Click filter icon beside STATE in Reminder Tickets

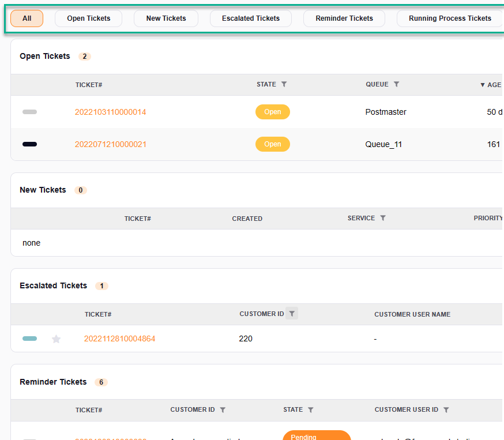click(x=310, y=410)
